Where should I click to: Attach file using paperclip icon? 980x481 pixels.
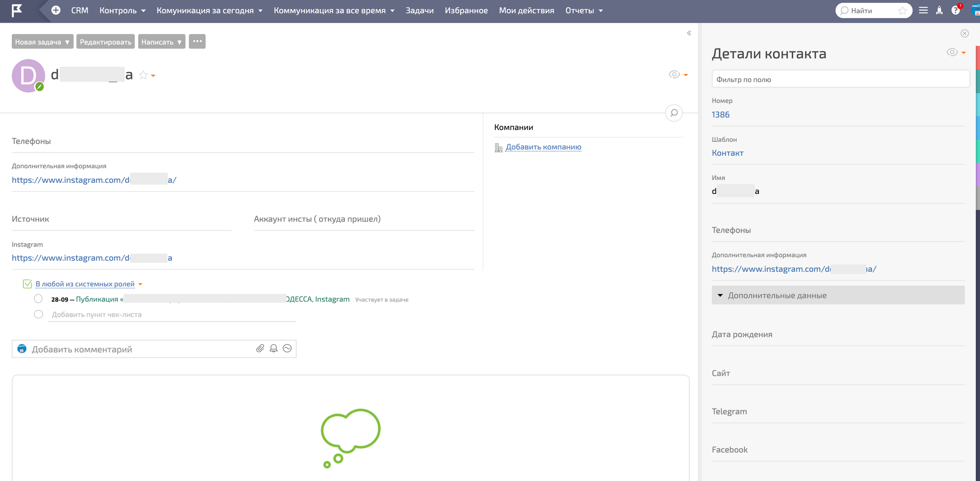260,349
